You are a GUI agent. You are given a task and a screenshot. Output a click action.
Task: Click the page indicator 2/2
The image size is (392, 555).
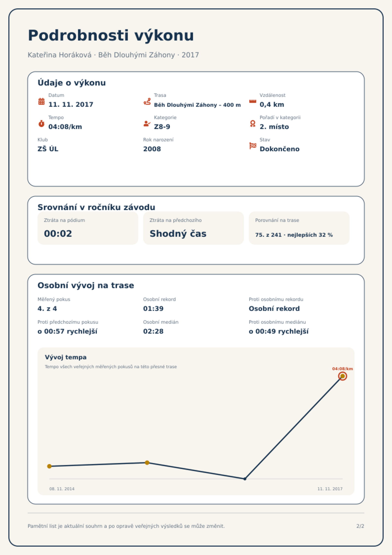pyautogui.click(x=360, y=526)
